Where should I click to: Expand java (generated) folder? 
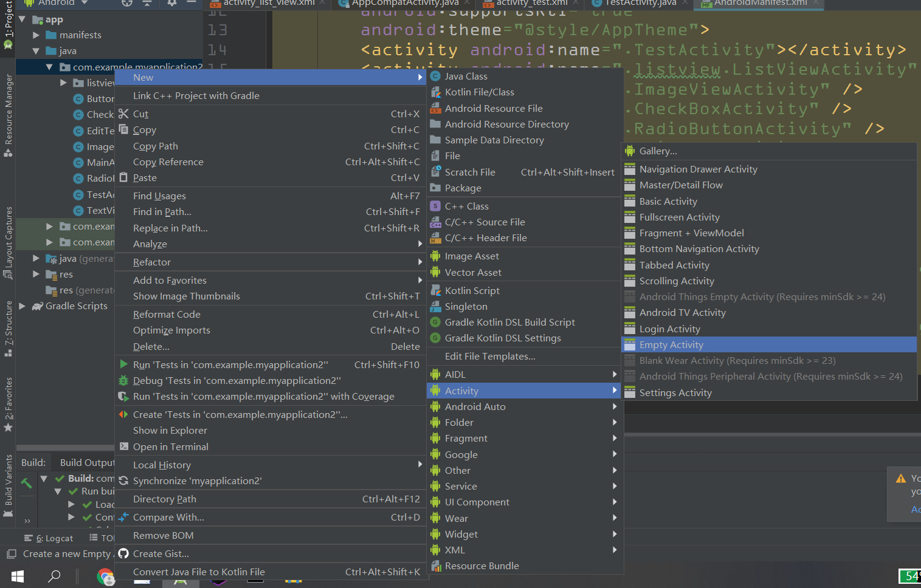coord(36,259)
